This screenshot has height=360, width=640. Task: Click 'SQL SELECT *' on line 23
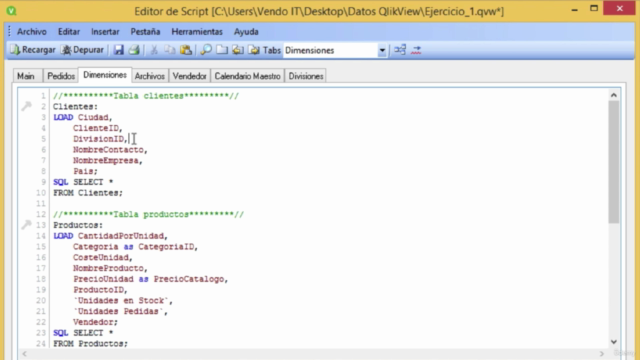(83, 333)
